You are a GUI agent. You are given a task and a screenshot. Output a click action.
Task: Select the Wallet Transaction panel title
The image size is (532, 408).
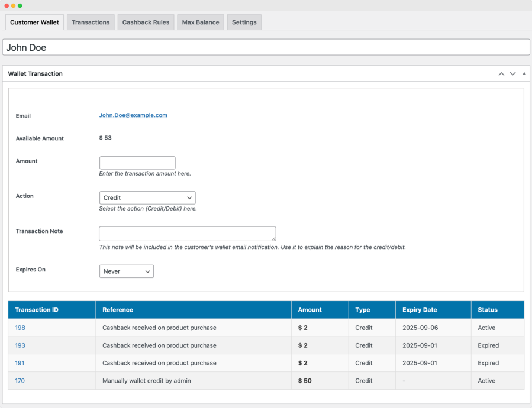36,73
